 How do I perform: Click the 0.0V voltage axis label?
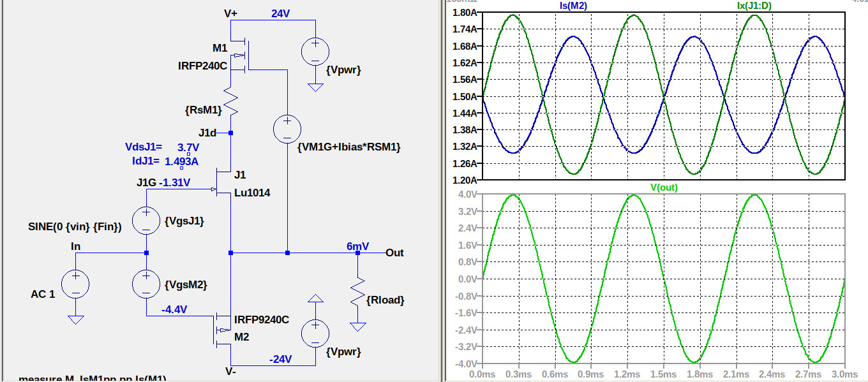coord(467,279)
